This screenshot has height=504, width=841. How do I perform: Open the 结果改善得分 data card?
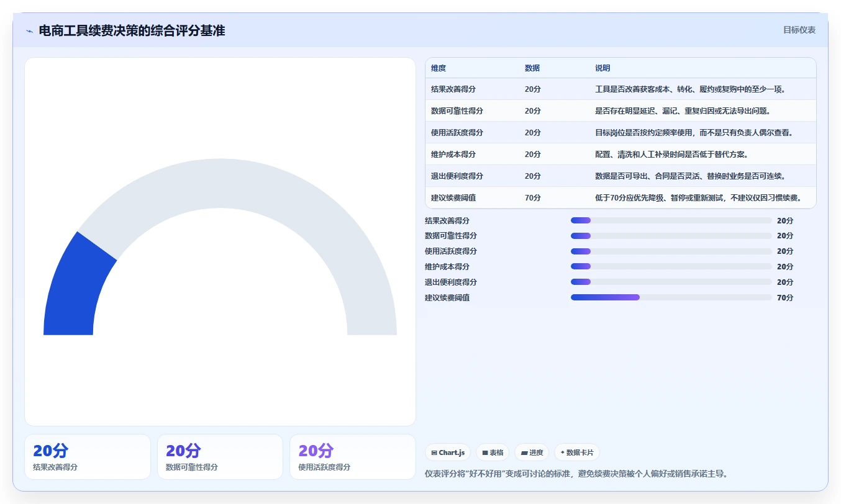click(88, 457)
